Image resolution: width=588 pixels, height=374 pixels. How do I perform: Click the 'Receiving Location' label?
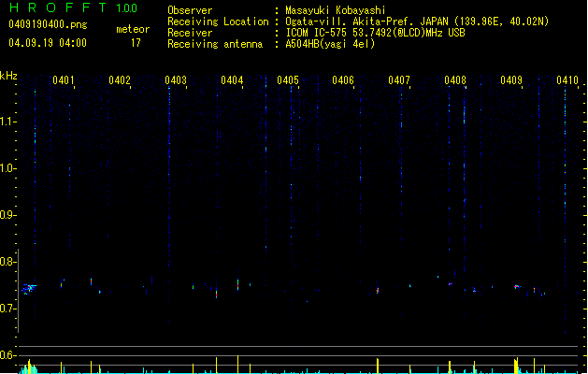click(218, 22)
